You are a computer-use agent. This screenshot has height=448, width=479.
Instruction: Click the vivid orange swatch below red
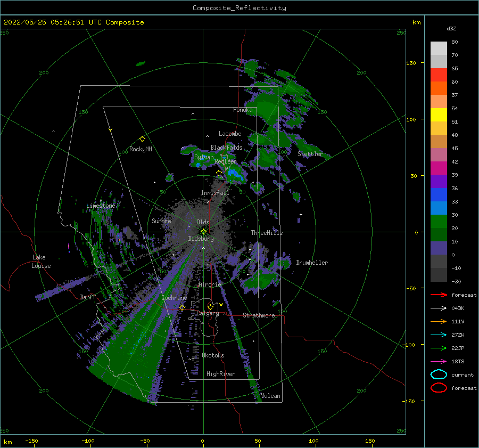click(439, 88)
